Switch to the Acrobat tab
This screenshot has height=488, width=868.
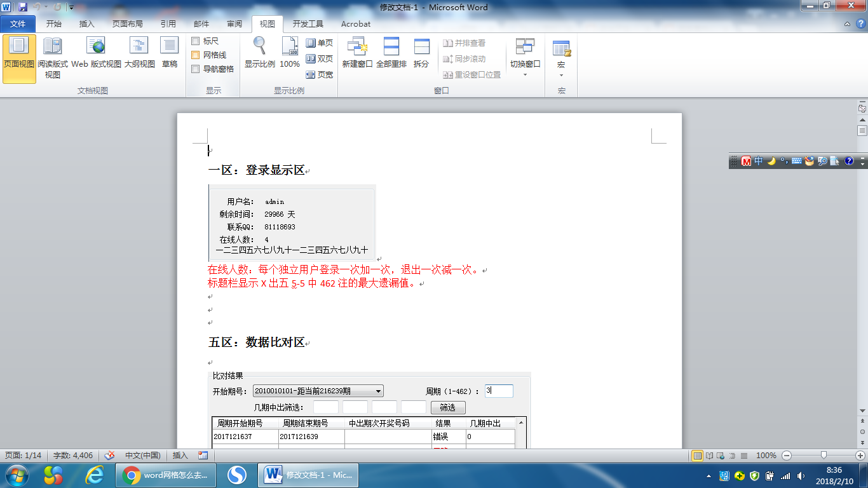tap(356, 24)
